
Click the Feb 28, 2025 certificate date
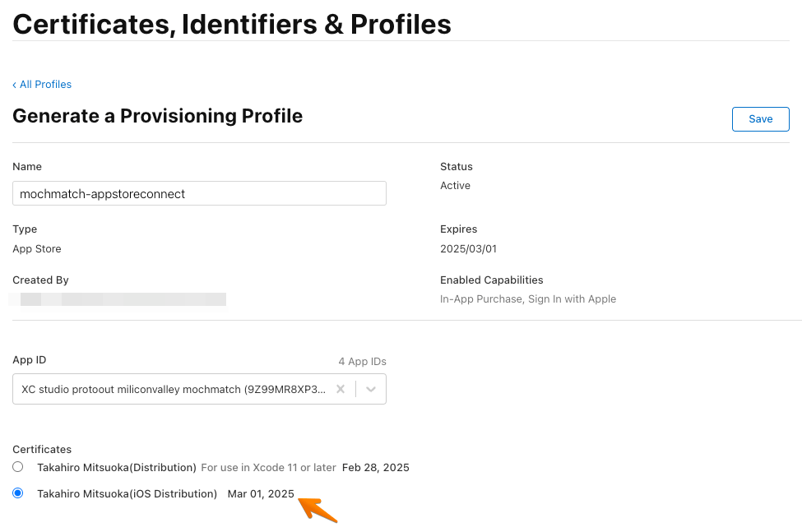coord(375,468)
